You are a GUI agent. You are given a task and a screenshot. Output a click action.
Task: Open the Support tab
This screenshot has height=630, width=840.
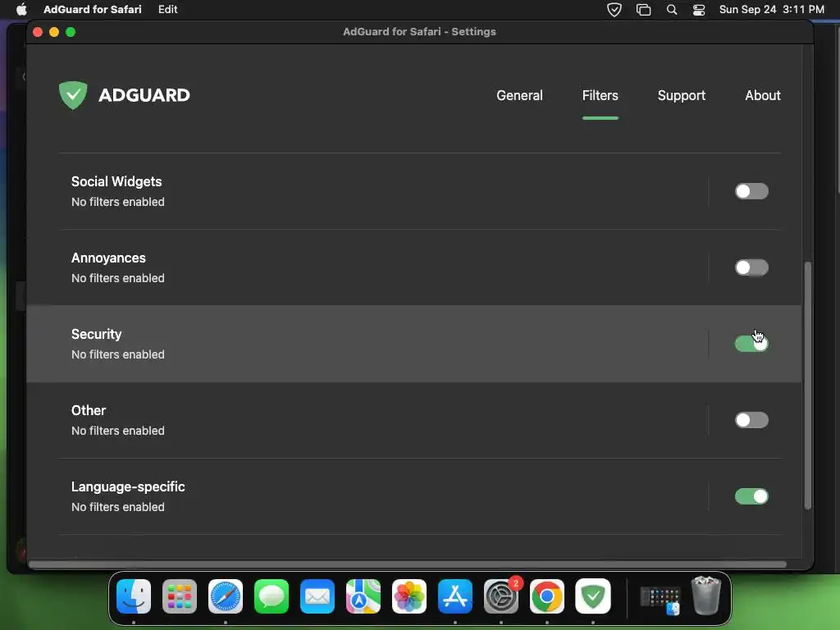click(x=682, y=95)
